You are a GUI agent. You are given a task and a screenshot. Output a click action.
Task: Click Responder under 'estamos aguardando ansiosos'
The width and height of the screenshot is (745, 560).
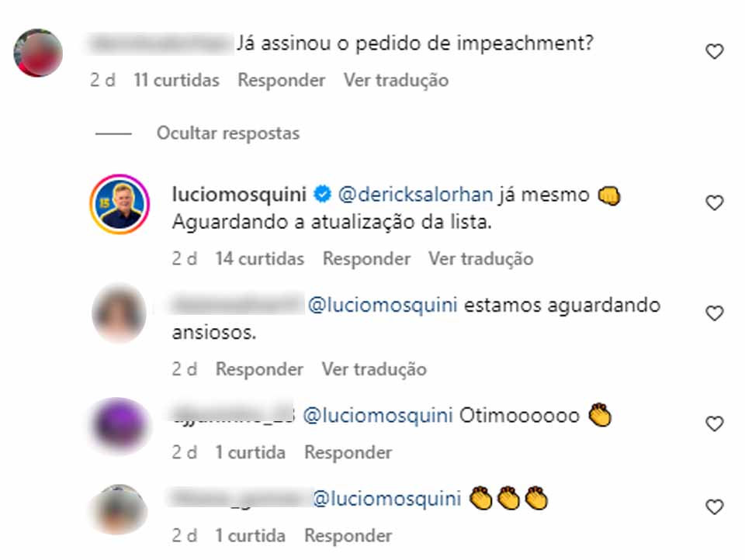(259, 369)
